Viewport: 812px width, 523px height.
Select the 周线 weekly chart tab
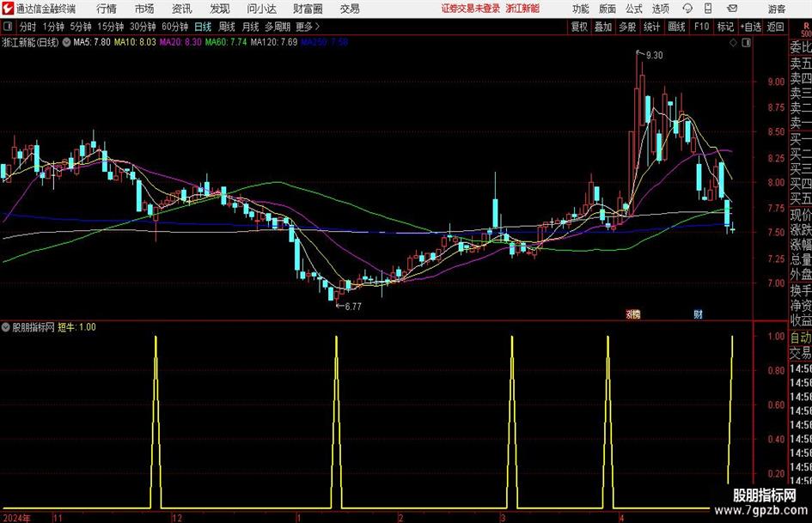point(226,27)
